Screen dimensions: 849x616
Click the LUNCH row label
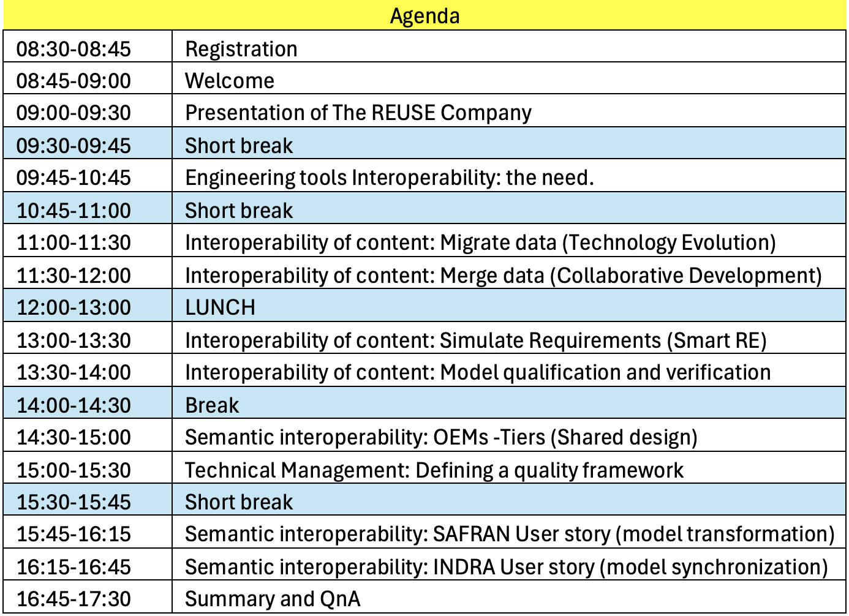pyautogui.click(x=220, y=307)
